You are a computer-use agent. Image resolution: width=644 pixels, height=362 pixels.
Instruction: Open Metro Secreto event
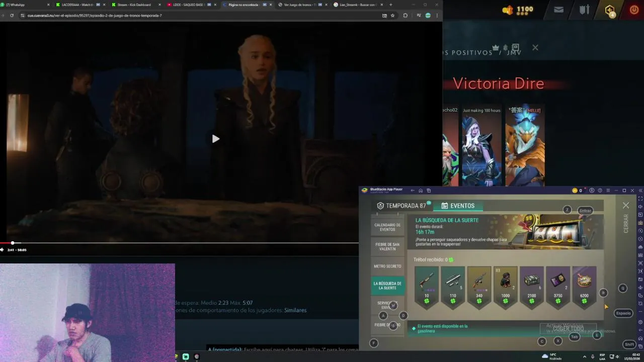pyautogui.click(x=387, y=266)
